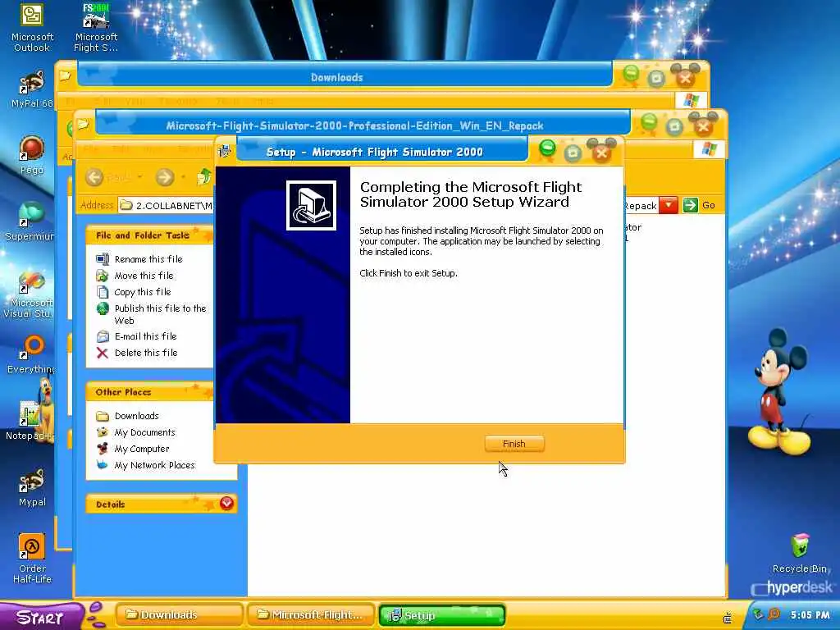840x630 pixels.
Task: Click Publish this file to the Web
Action: tap(160, 314)
